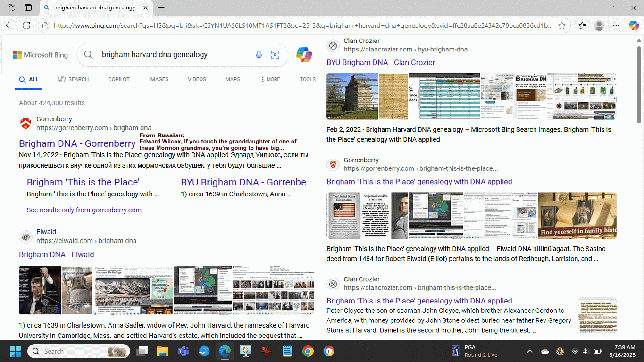Viewport: 644px width, 362px height.
Task: Switch to the IMAGES tab
Action: pos(159,79)
